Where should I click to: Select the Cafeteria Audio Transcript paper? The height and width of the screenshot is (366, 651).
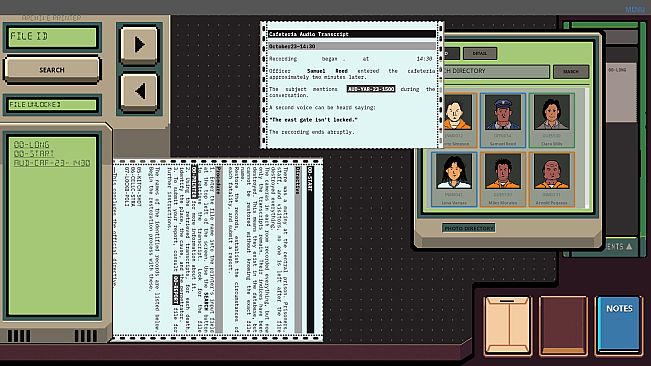tap(351, 85)
